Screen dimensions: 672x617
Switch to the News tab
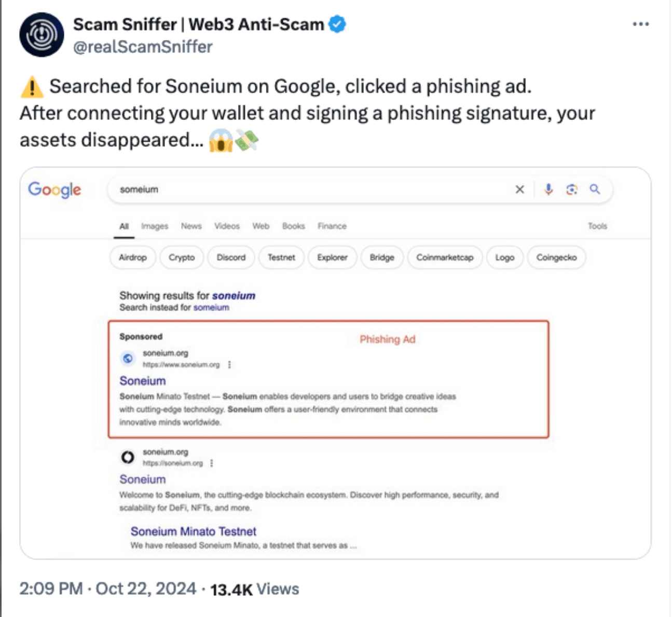pyautogui.click(x=191, y=226)
